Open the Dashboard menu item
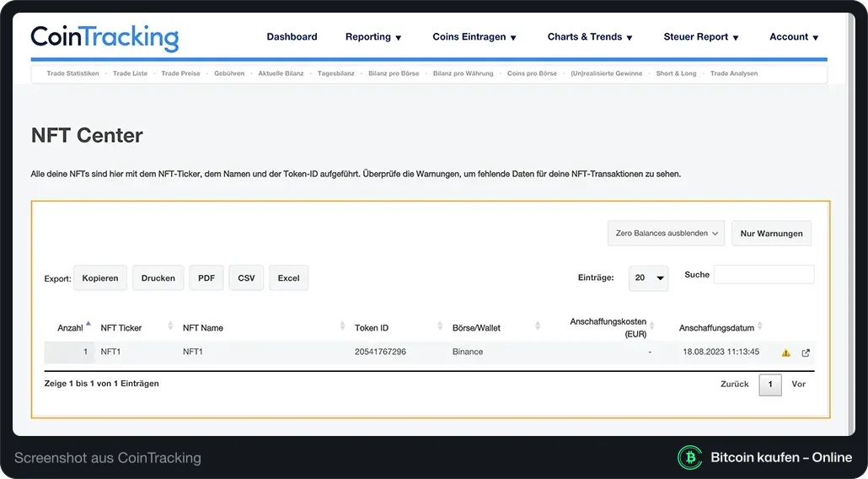This screenshot has width=868, height=479. 292,36
